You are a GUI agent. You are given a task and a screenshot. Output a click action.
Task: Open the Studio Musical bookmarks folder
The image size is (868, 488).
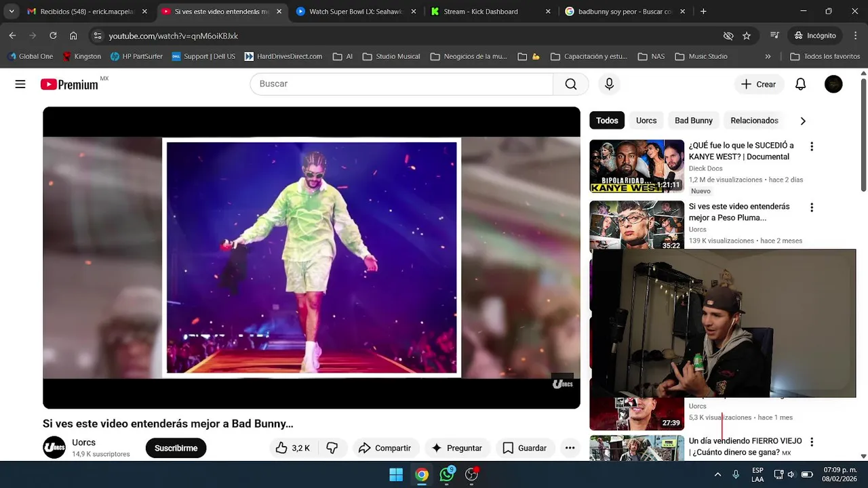coord(391,56)
